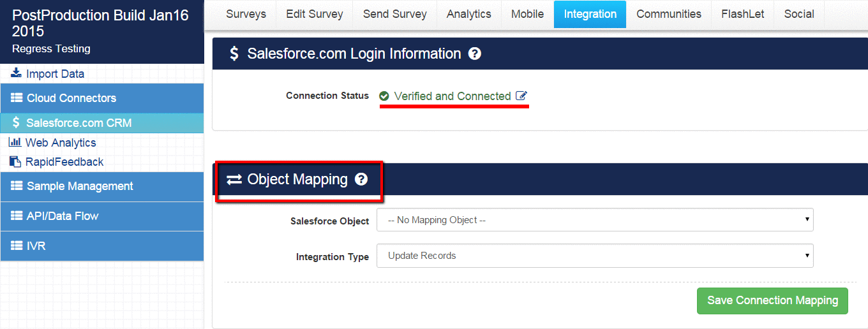The image size is (868, 329).
Task: Click the Web Analytics bar chart icon
Action: click(15, 142)
